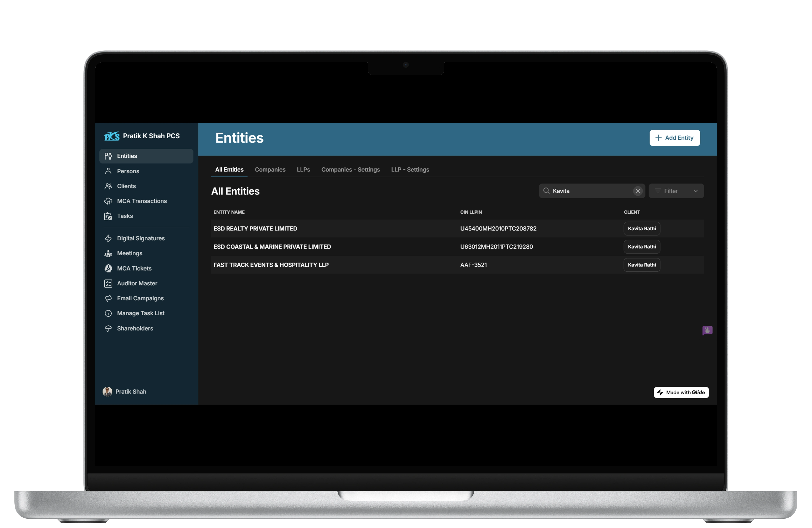The height and width of the screenshot is (528, 812).
Task: Click the Email Campaigns megaphone icon
Action: [x=108, y=298]
